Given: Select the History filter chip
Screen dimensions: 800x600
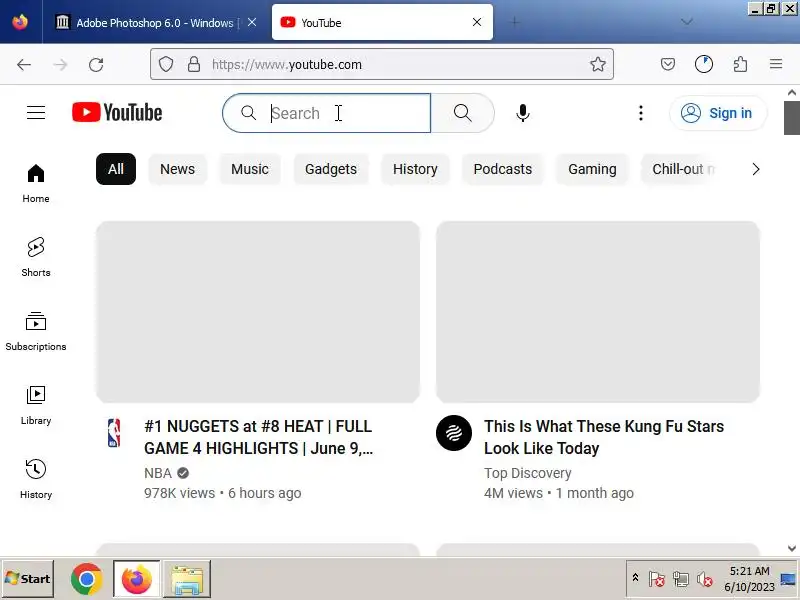Looking at the screenshot, I should tap(415, 169).
